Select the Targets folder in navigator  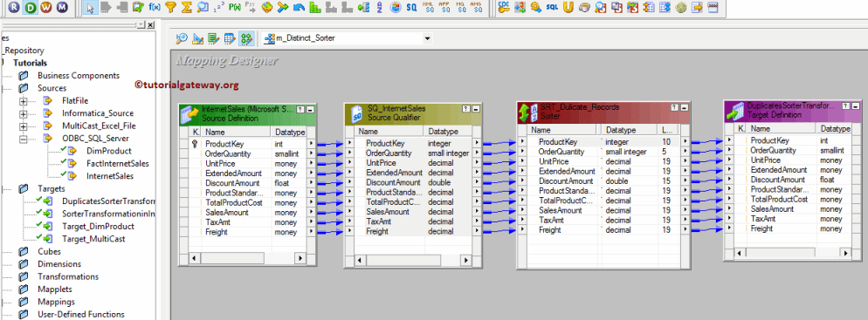click(x=51, y=189)
